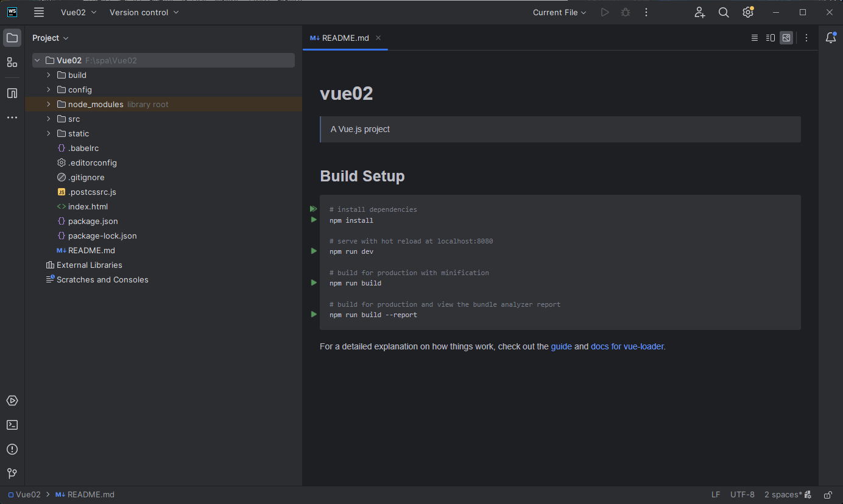The width and height of the screenshot is (843, 504).
Task: Open the guide link
Action: [561, 346]
